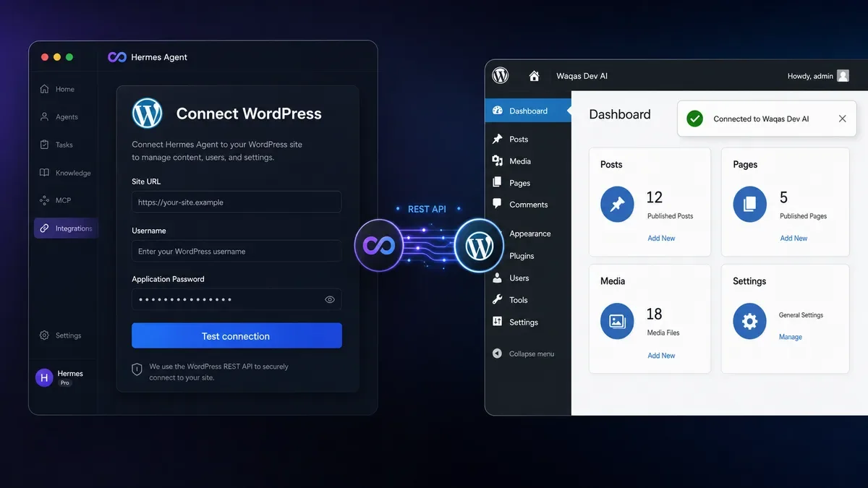Open Knowledge in Hermes Agent sidebar
The height and width of the screenshot is (488, 868).
[x=65, y=173]
